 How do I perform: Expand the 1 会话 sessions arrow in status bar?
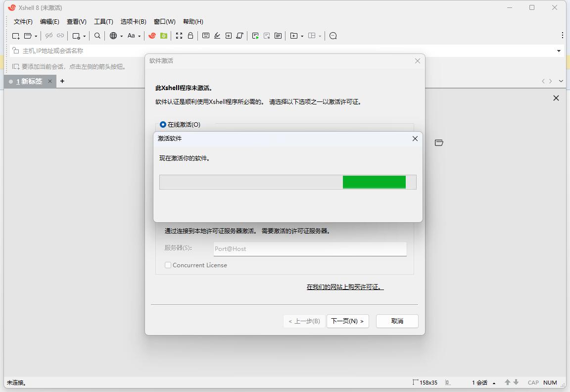494,383
